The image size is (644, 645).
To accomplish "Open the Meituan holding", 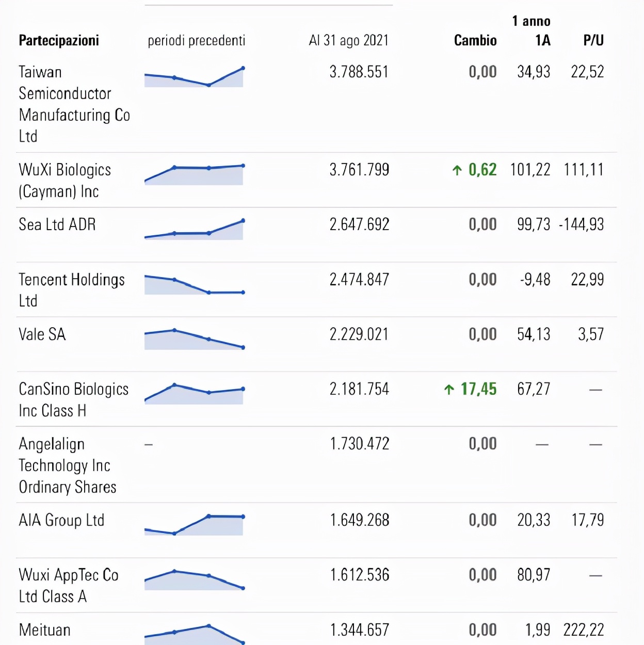I will click(x=44, y=630).
